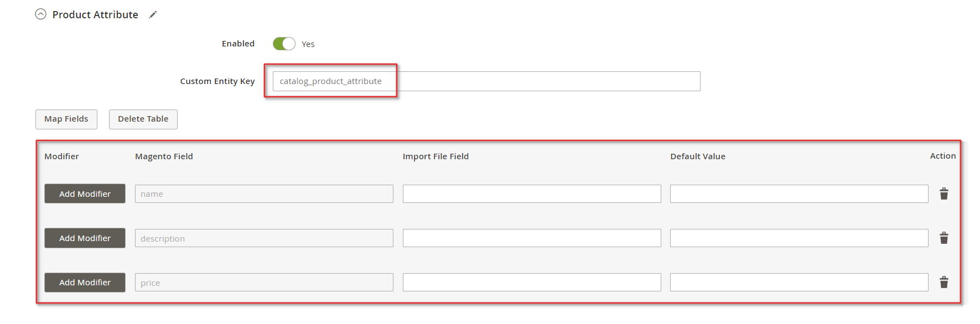Click the Delete Table button
Viewport: 980px width, 324px height.
tap(143, 119)
